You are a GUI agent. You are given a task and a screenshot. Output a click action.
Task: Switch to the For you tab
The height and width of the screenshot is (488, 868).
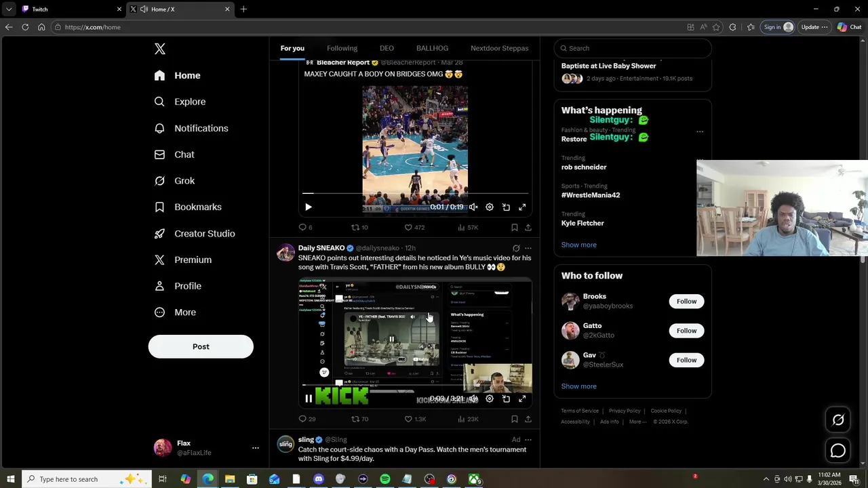pyautogui.click(x=292, y=48)
